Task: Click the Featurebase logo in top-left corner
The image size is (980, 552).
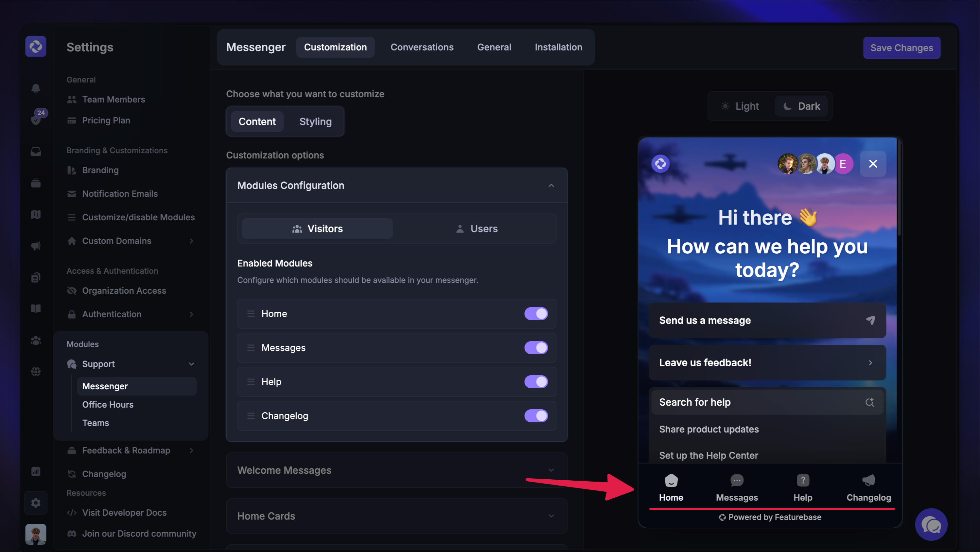Action: tap(36, 47)
